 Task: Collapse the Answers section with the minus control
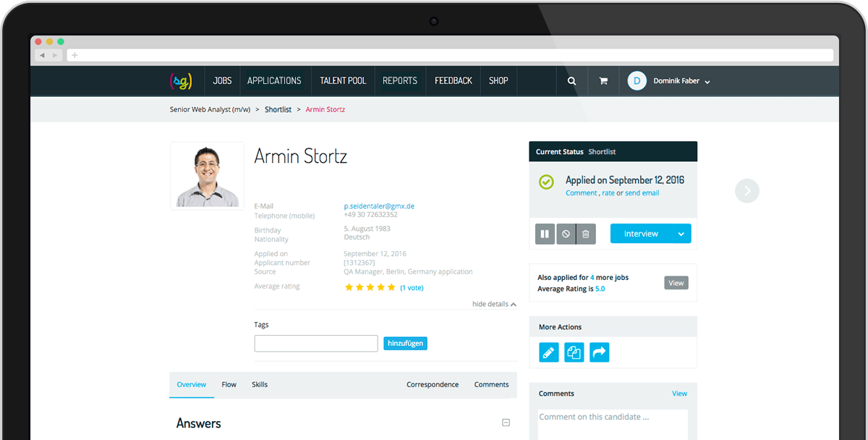(507, 422)
